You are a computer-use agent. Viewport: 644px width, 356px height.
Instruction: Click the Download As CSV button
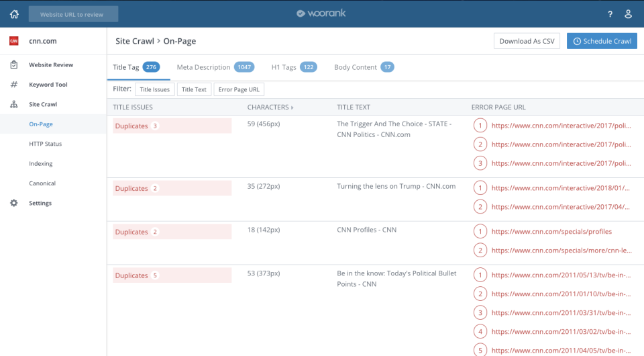pos(527,41)
